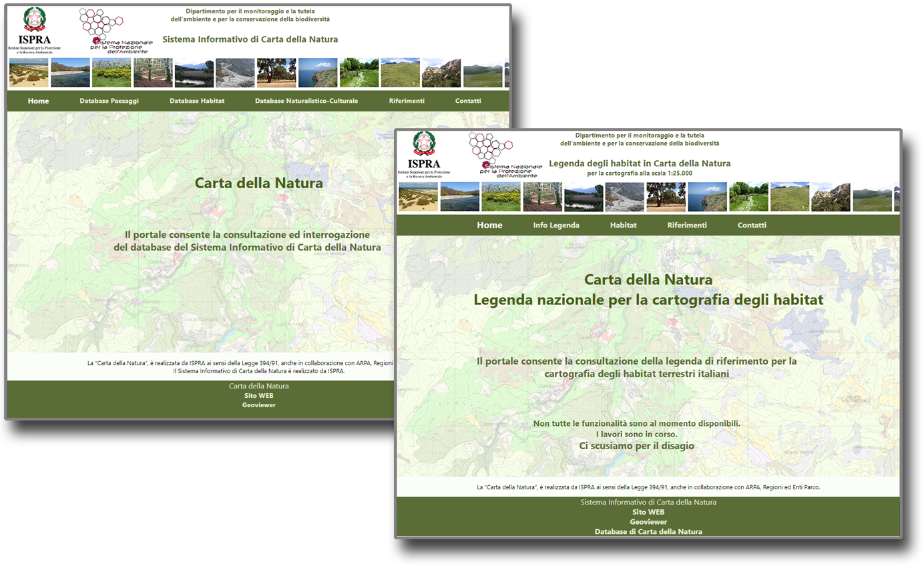Viewport: 924px width, 570px height.
Task: Click the ISPRA emblem on the Legenda degli habitat page
Action: pyautogui.click(x=423, y=152)
